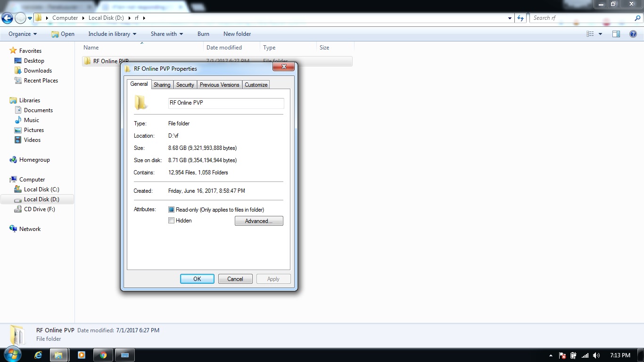Expand the Organize dropdown menu
Image resolution: width=644 pixels, height=362 pixels.
tap(23, 34)
